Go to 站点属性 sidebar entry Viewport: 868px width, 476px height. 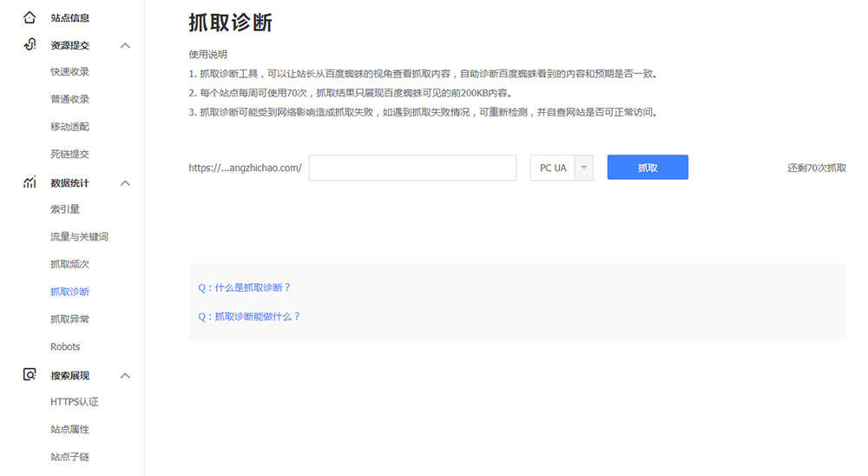(x=69, y=429)
